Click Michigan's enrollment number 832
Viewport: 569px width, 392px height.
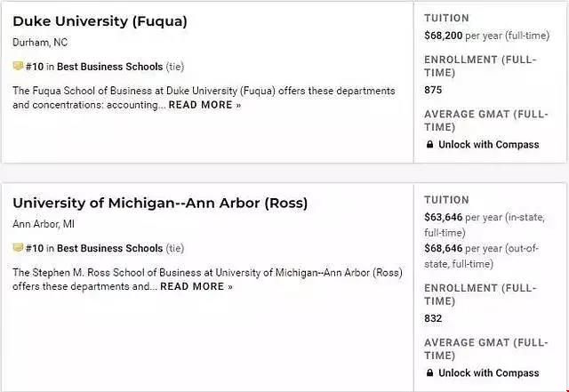pyautogui.click(x=433, y=318)
